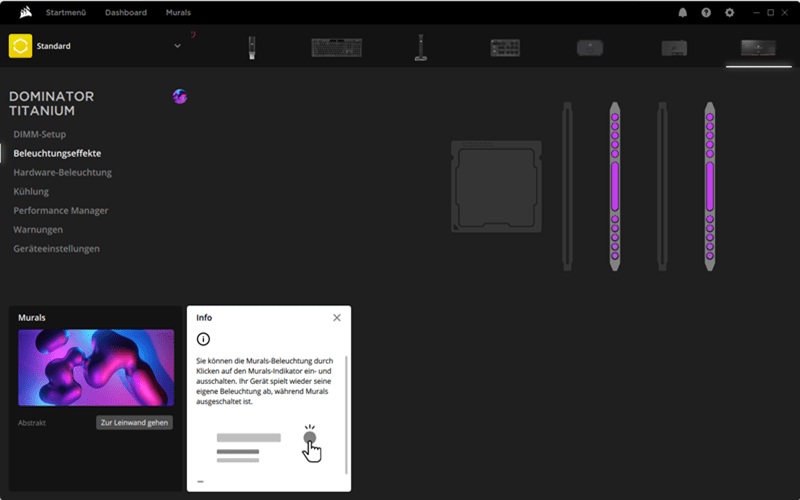
Task: Select the fifth device thumbnail with round button
Action: click(590, 48)
